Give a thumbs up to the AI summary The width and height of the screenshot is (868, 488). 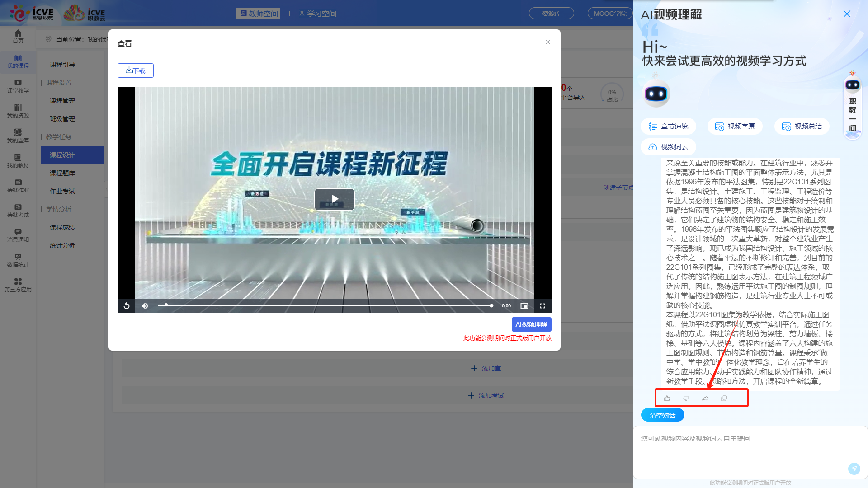point(667,398)
